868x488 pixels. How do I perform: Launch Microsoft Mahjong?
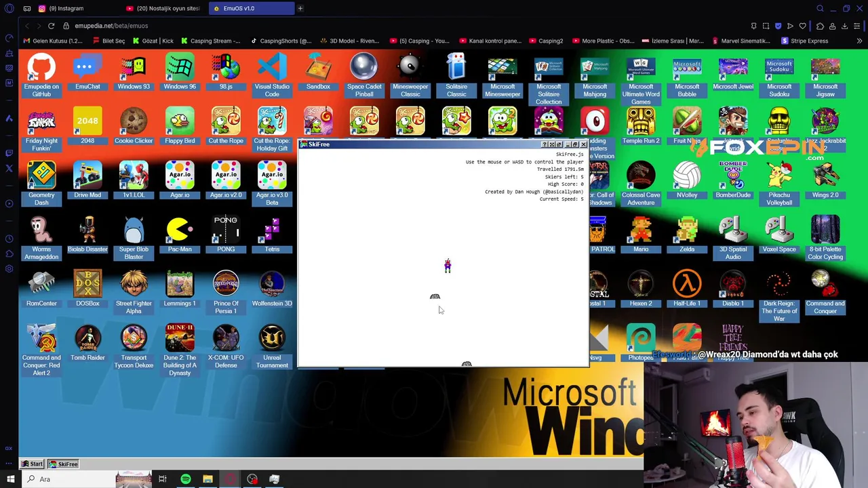click(595, 75)
